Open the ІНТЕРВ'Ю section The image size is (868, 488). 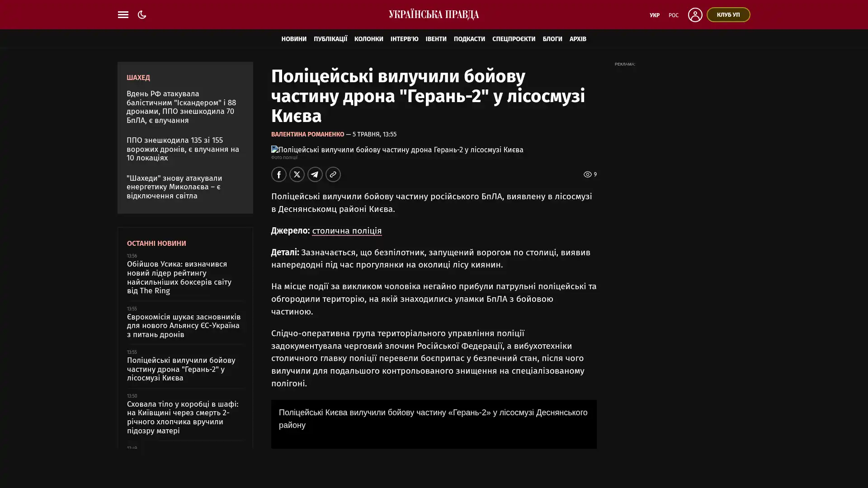[405, 39]
